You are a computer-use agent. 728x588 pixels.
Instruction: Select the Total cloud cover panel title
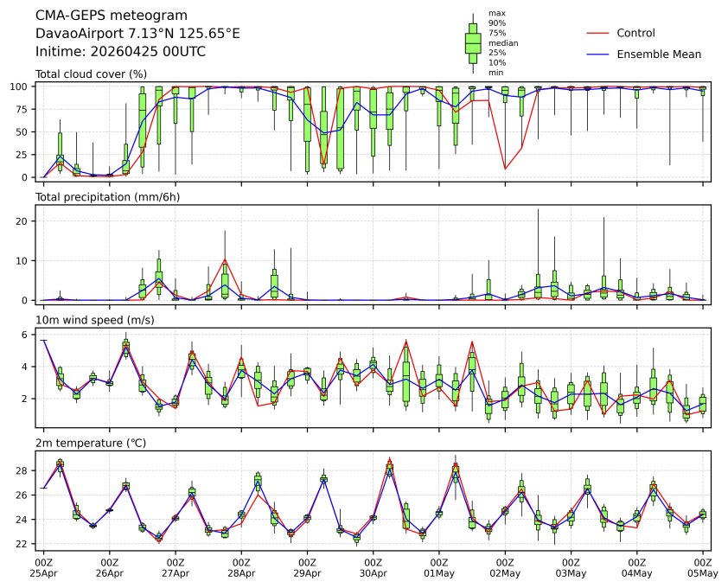tap(91, 74)
